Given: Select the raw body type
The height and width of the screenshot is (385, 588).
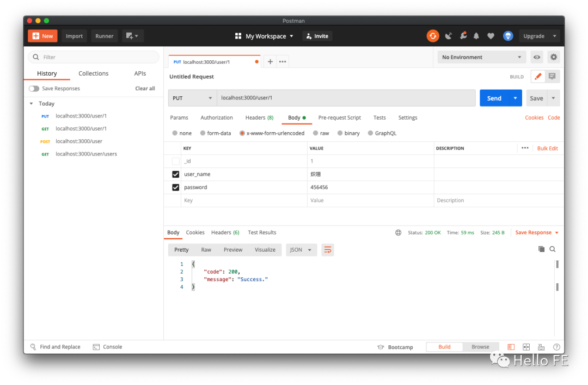Looking at the screenshot, I should 315,133.
